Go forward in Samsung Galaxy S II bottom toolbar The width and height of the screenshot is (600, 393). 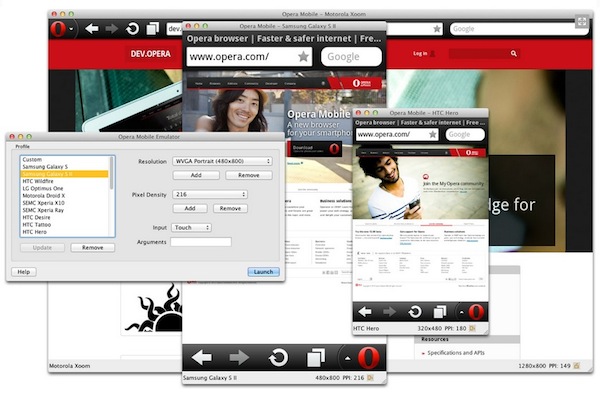pyautogui.click(x=239, y=358)
